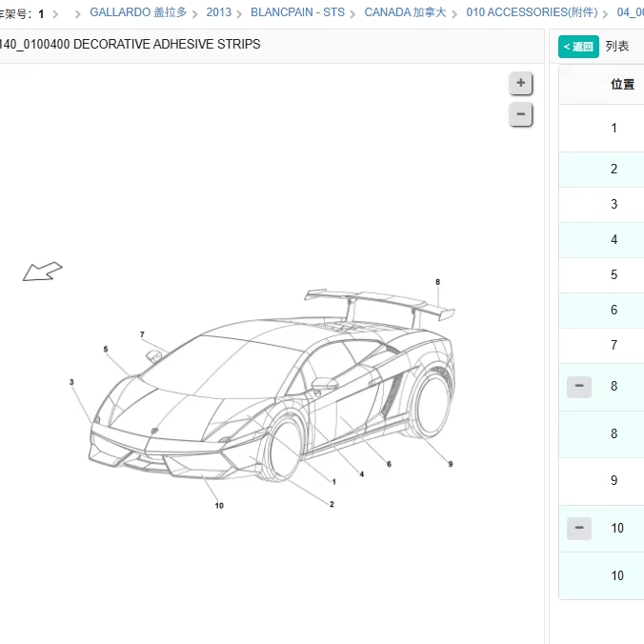This screenshot has height=644, width=644.
Task: Click the 位置 column header
Action: tap(622, 84)
